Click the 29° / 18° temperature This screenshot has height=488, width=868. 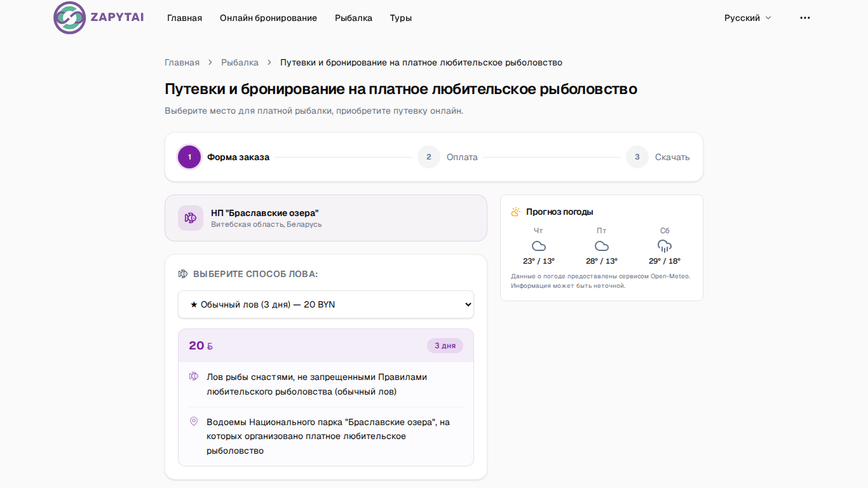pos(665,261)
